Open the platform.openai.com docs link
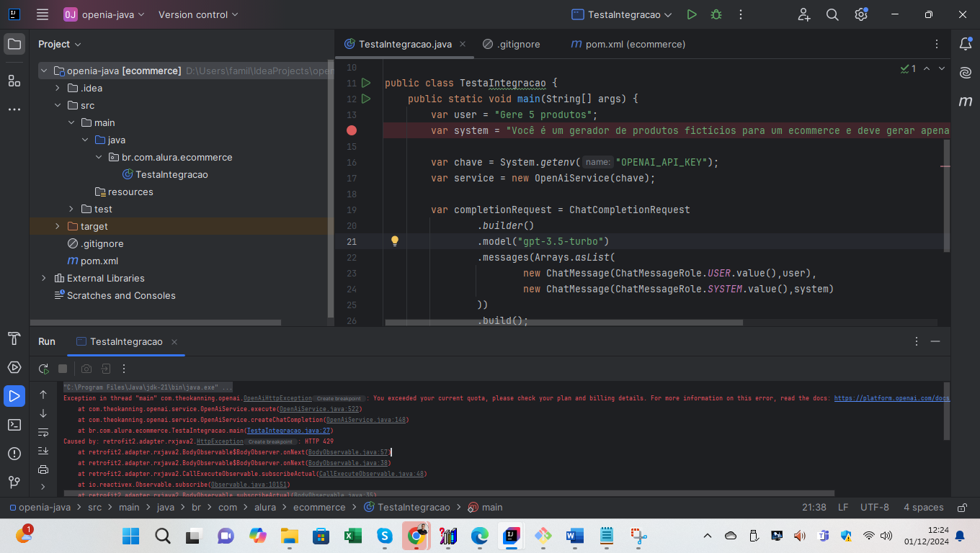The image size is (980, 553). pyautogui.click(x=892, y=398)
